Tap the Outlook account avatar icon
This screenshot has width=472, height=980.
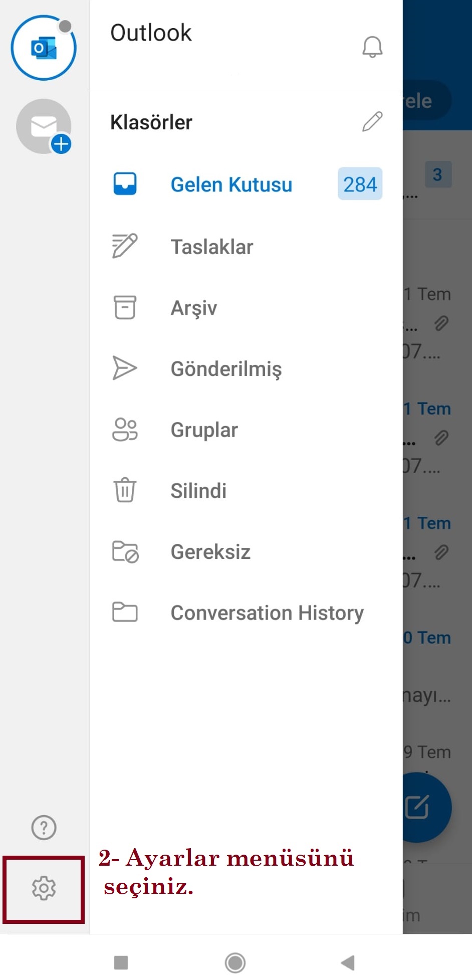click(x=44, y=48)
